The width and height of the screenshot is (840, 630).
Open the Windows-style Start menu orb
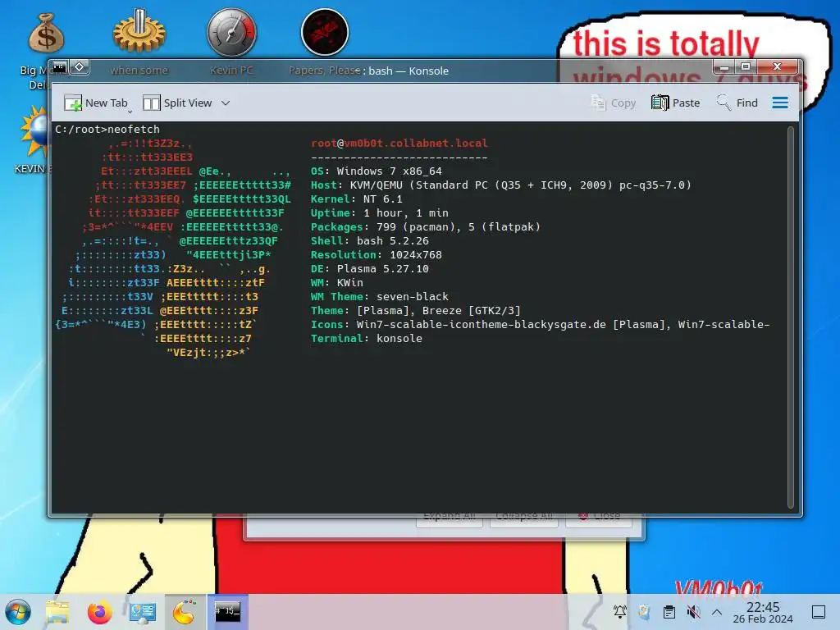click(x=18, y=612)
